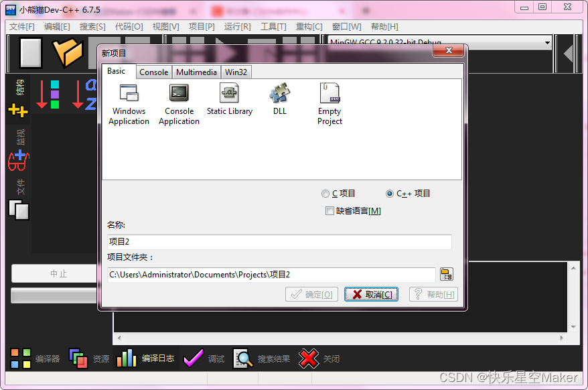Close the 新项目 dialog
588x390 pixels.
(x=449, y=50)
